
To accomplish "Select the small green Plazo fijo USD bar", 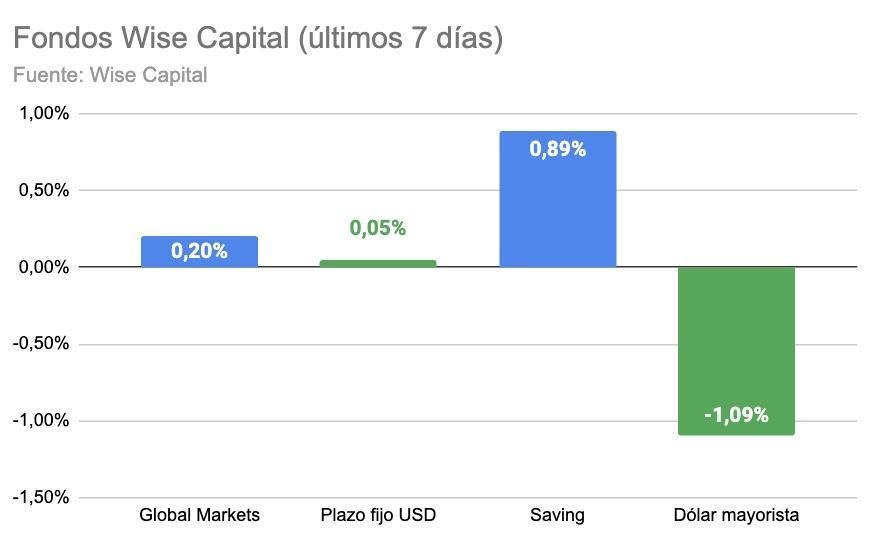I will click(378, 263).
